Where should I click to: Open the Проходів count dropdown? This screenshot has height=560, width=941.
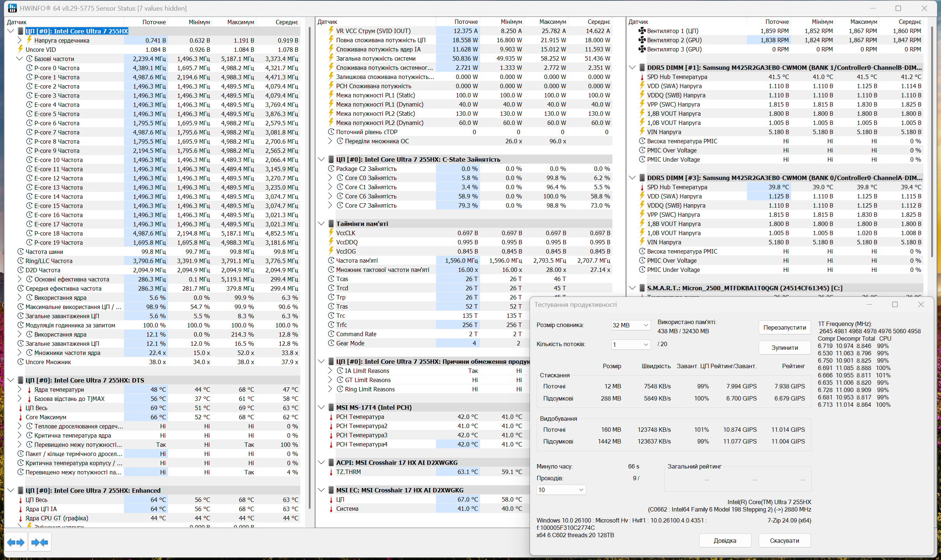point(561,490)
